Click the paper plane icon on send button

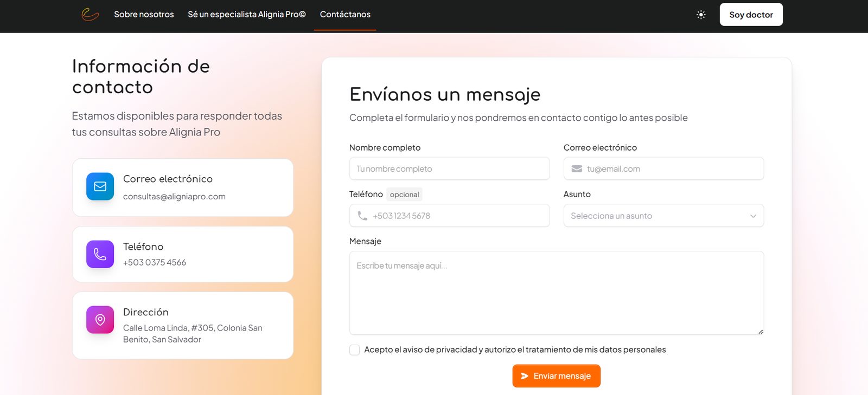pyautogui.click(x=525, y=376)
